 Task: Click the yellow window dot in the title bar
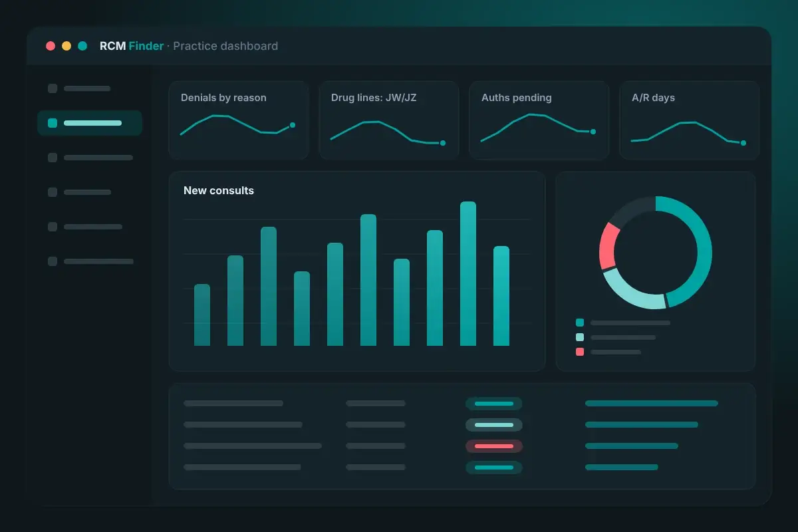(66, 46)
